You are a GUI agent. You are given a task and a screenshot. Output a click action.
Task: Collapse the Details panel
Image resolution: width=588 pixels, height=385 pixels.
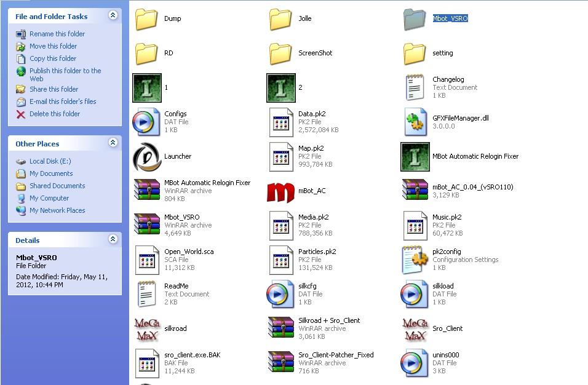[113, 239]
